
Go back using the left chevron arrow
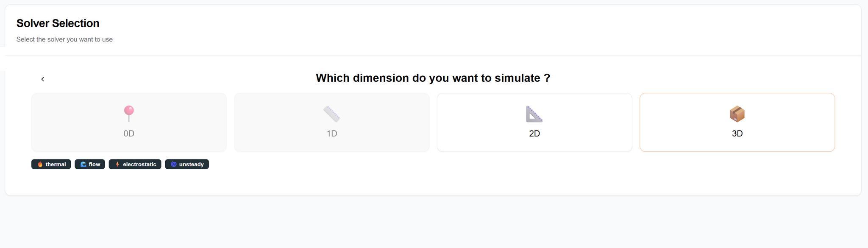pos(42,79)
